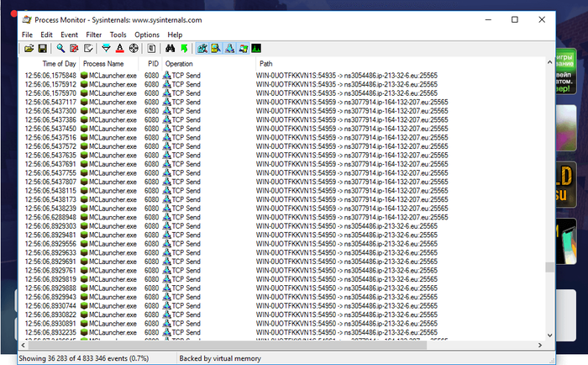The image size is (588, 365).
Task: Clear the display with the Clear icon
Action: 88,49
